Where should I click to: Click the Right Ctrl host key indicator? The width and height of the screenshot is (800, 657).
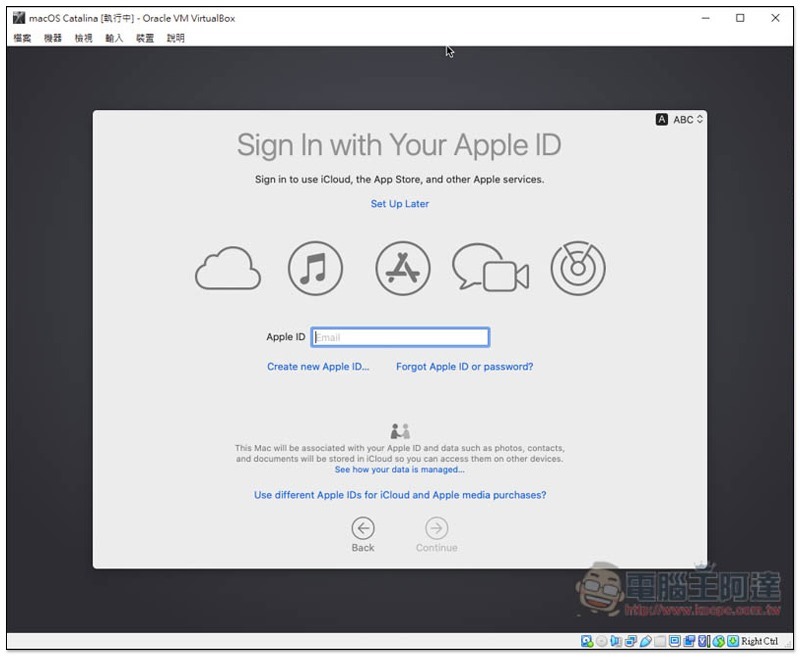[759, 641]
